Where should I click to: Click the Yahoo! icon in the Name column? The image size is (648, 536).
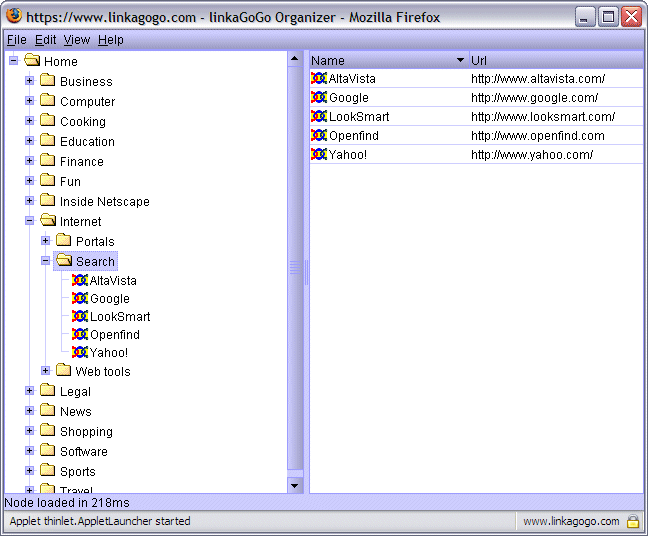click(x=319, y=154)
